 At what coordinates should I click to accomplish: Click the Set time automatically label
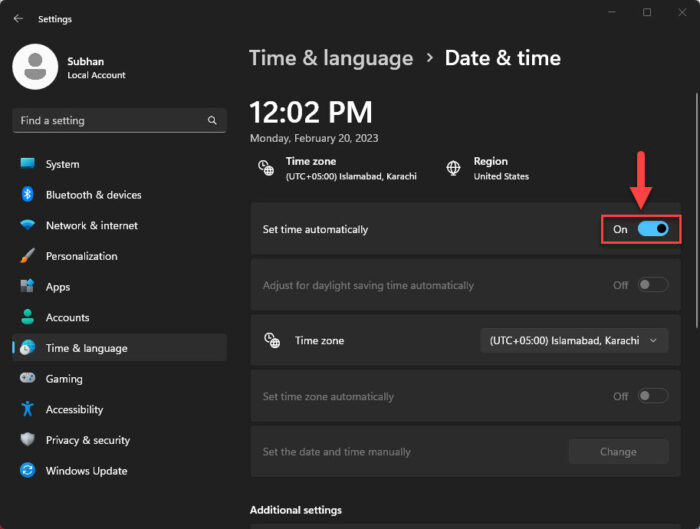point(315,229)
